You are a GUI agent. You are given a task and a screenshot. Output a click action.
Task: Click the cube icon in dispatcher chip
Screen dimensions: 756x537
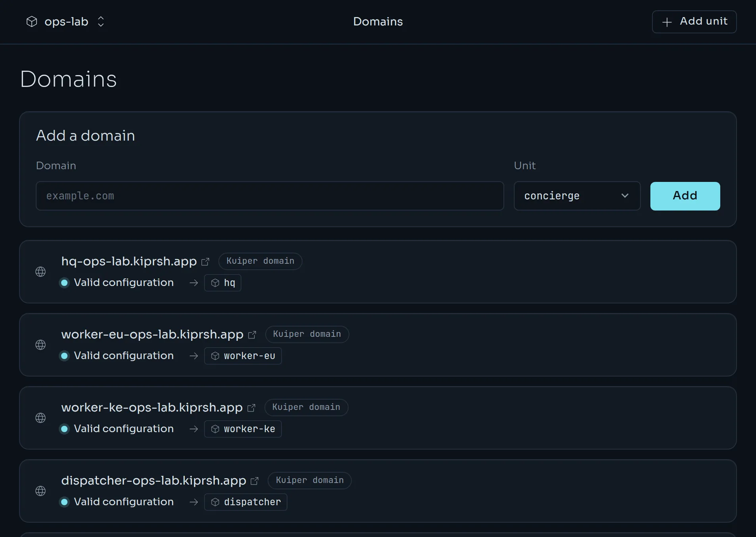[x=215, y=502]
